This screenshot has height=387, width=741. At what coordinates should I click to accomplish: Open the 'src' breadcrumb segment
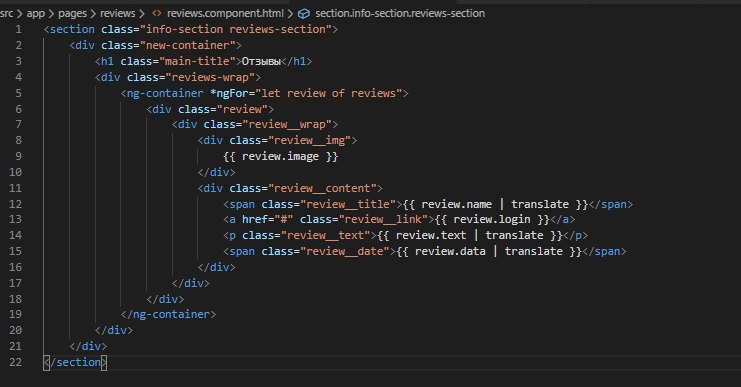point(7,13)
